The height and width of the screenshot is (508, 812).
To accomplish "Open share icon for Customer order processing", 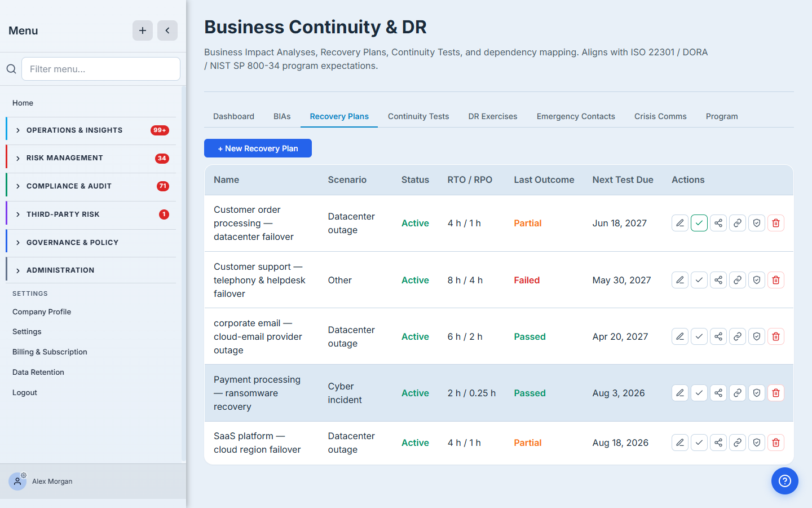I will pyautogui.click(x=718, y=223).
